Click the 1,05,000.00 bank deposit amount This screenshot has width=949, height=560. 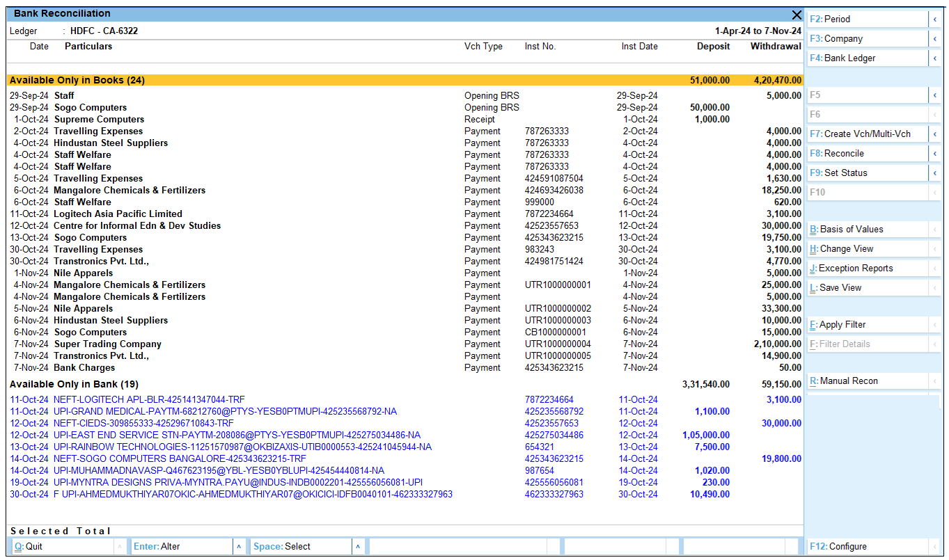pos(707,435)
